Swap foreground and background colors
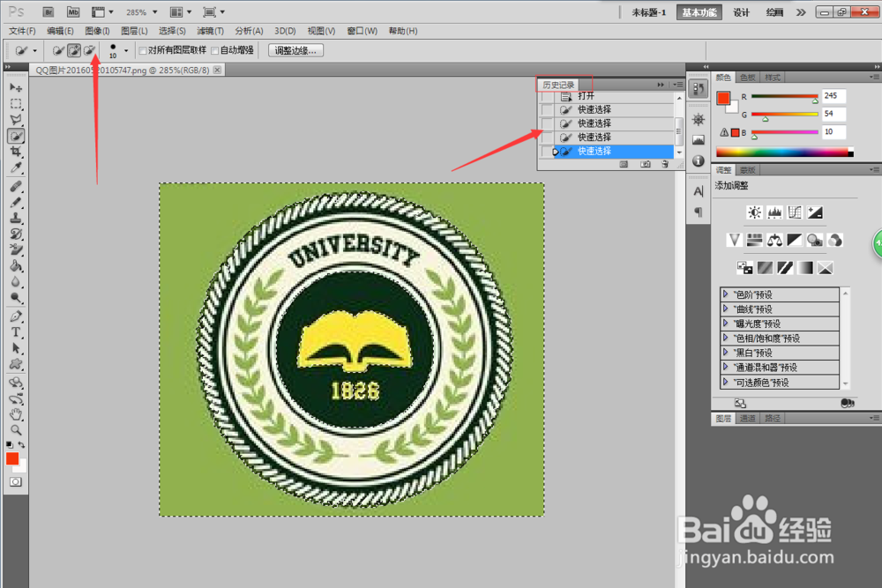This screenshot has width=882, height=588. [21, 444]
